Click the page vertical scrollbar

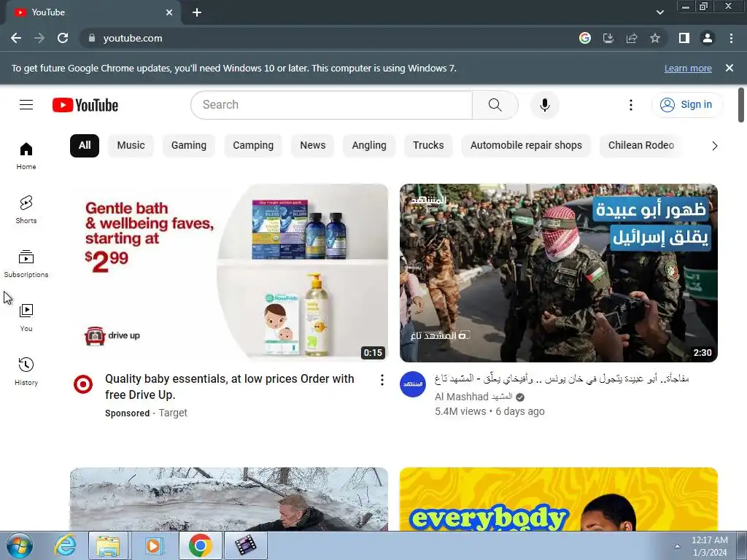pyautogui.click(x=741, y=105)
